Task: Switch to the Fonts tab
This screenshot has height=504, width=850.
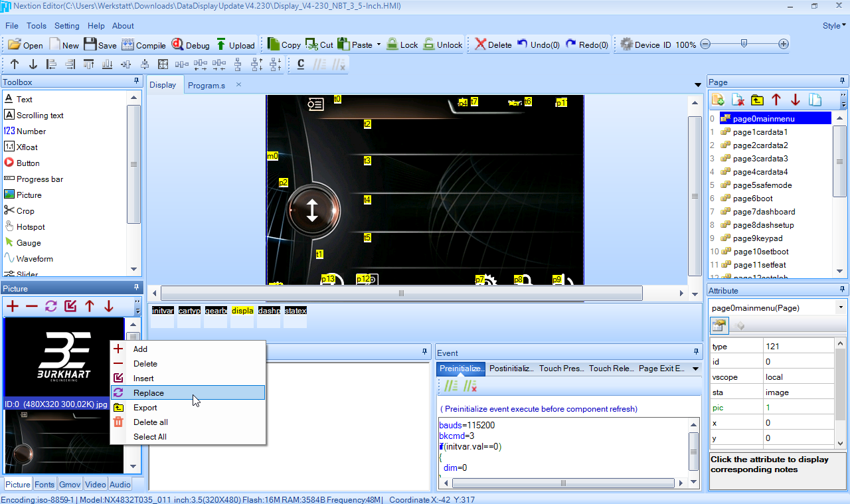Action: (44, 485)
